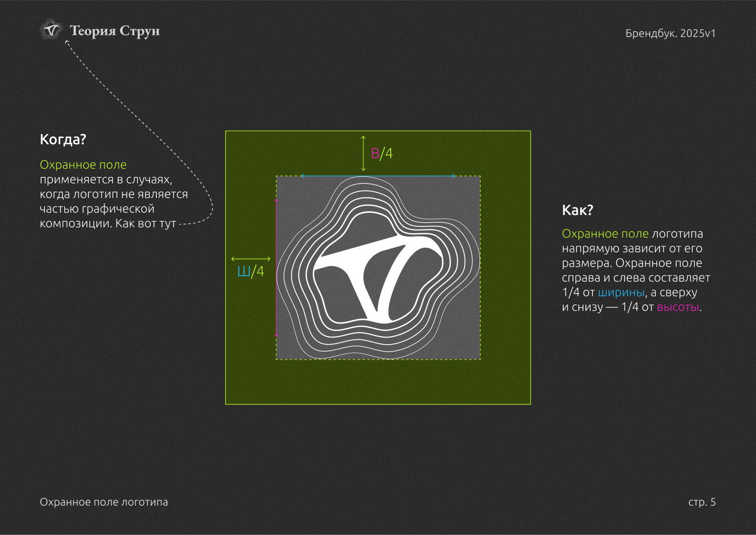
Task: Click the 'стр. 5' page number
Action: pos(702,502)
